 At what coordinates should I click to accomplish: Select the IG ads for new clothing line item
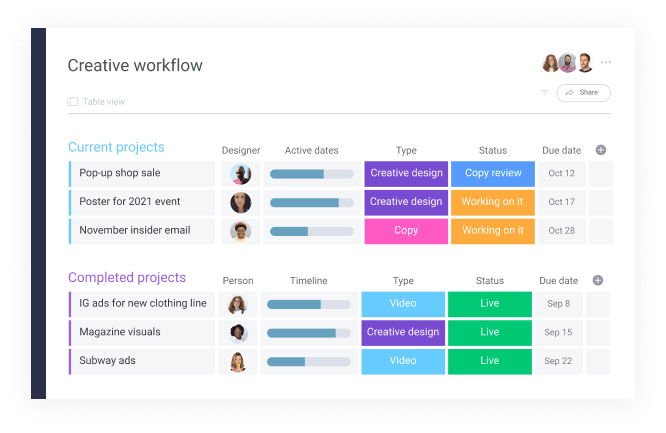[x=142, y=304]
